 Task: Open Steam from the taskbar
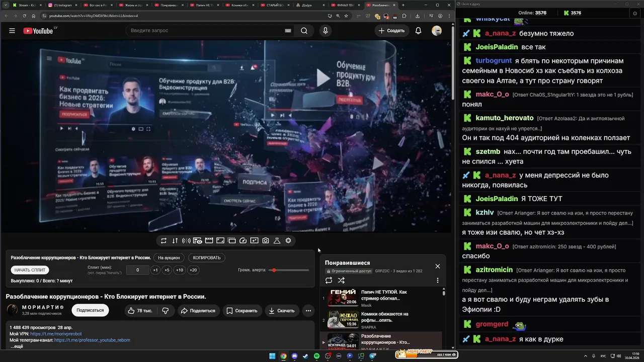pyautogui.click(x=305, y=356)
